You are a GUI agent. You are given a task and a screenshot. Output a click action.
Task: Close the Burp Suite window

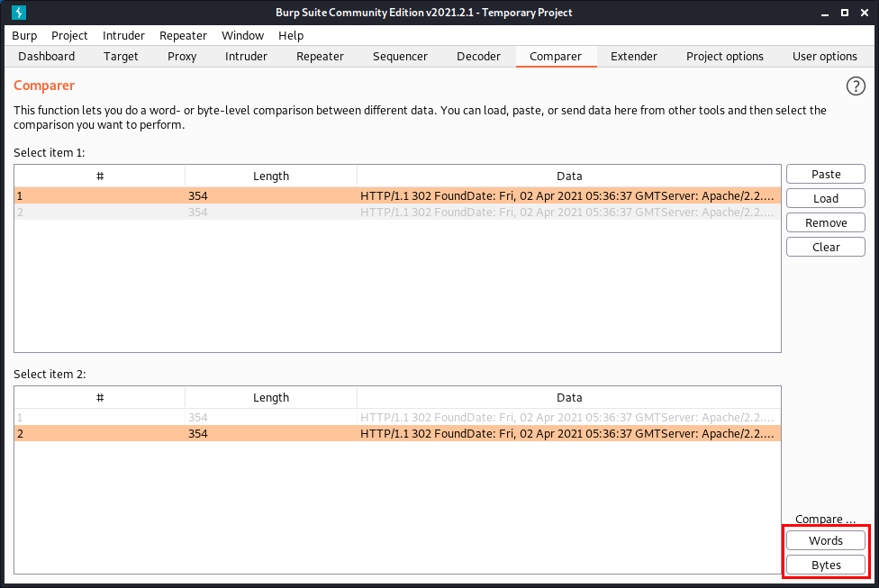click(865, 13)
